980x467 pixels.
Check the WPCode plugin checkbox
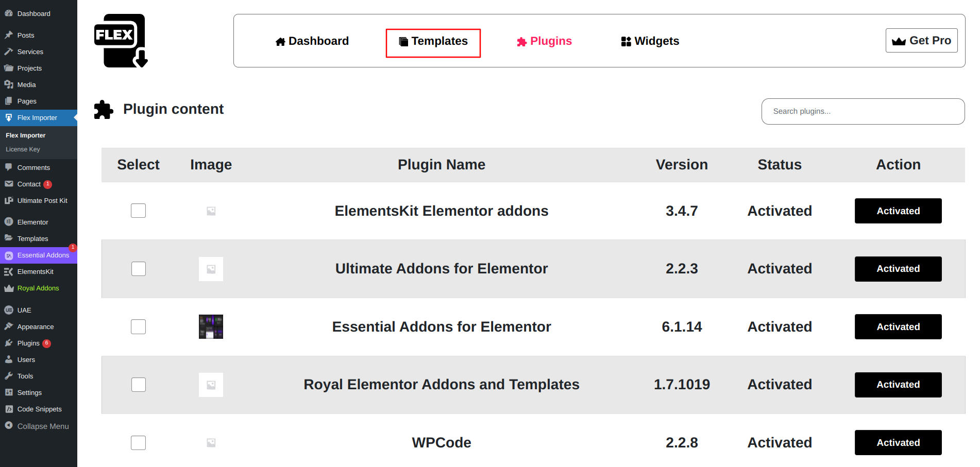(138, 443)
